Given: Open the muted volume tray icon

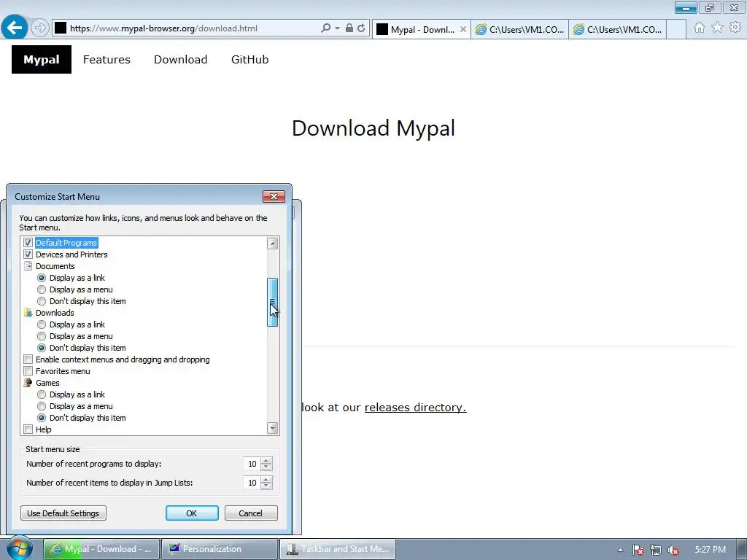Looking at the screenshot, I should [673, 550].
